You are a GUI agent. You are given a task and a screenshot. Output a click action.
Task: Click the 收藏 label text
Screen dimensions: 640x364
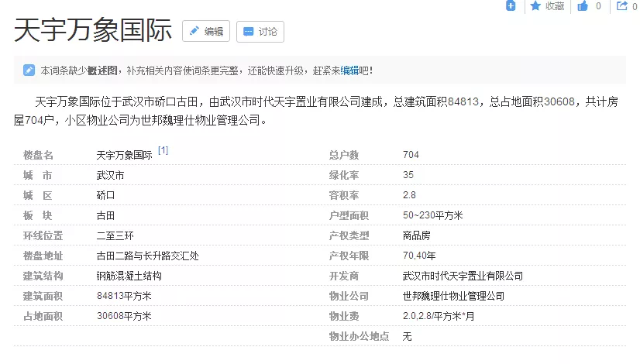tap(555, 6)
